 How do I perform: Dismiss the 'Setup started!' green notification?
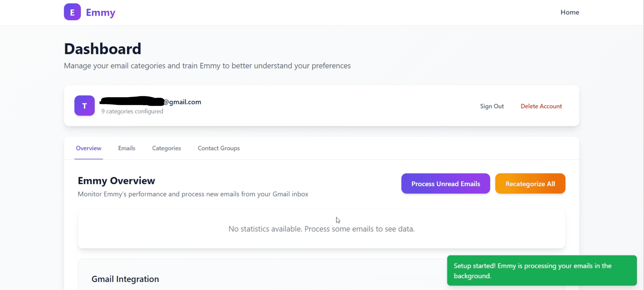coord(542,271)
